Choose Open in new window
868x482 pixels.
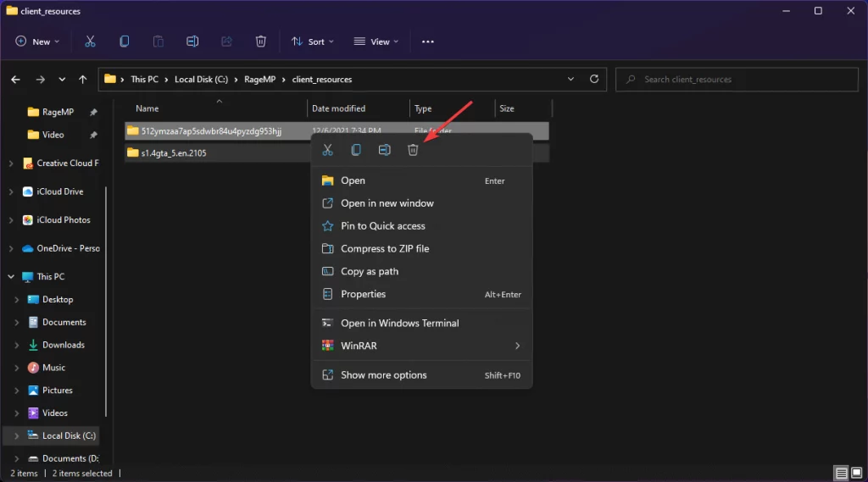pyautogui.click(x=422, y=203)
